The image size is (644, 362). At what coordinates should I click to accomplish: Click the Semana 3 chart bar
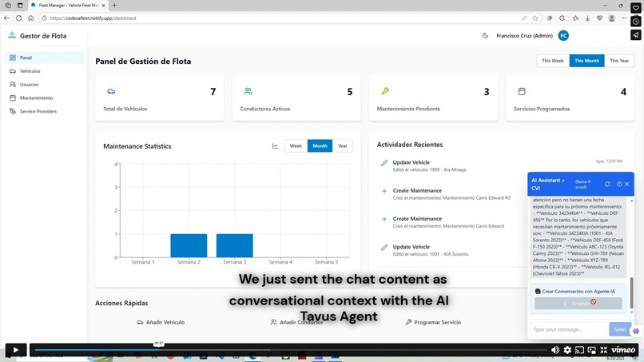(235, 245)
